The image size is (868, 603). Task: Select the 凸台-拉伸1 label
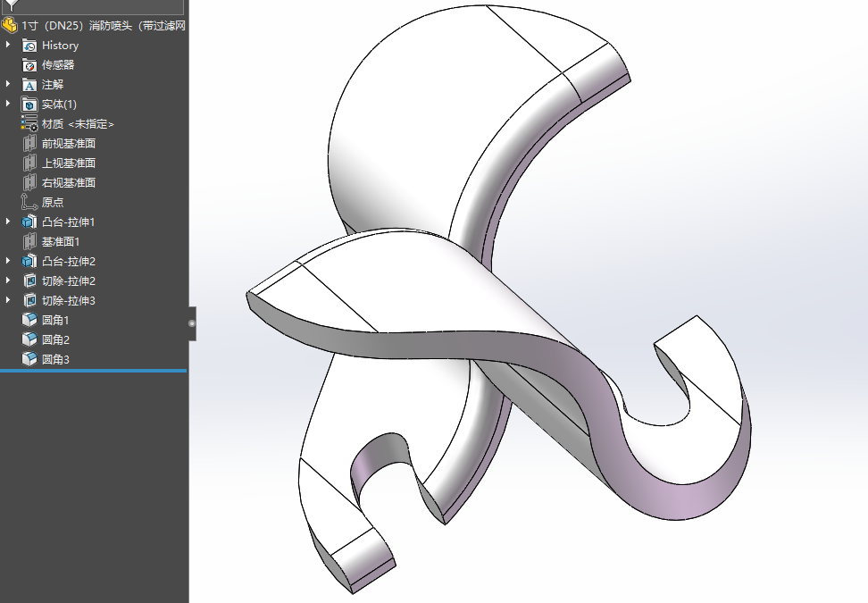point(69,222)
